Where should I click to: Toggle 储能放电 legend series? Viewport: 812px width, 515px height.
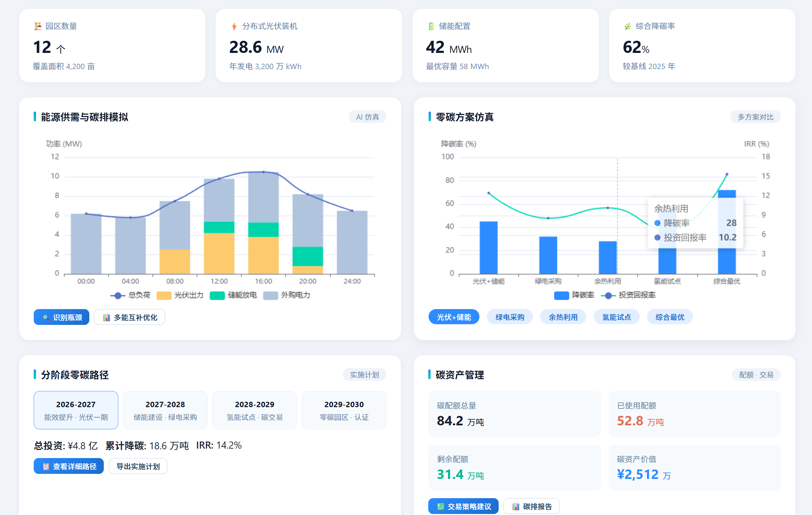click(233, 295)
